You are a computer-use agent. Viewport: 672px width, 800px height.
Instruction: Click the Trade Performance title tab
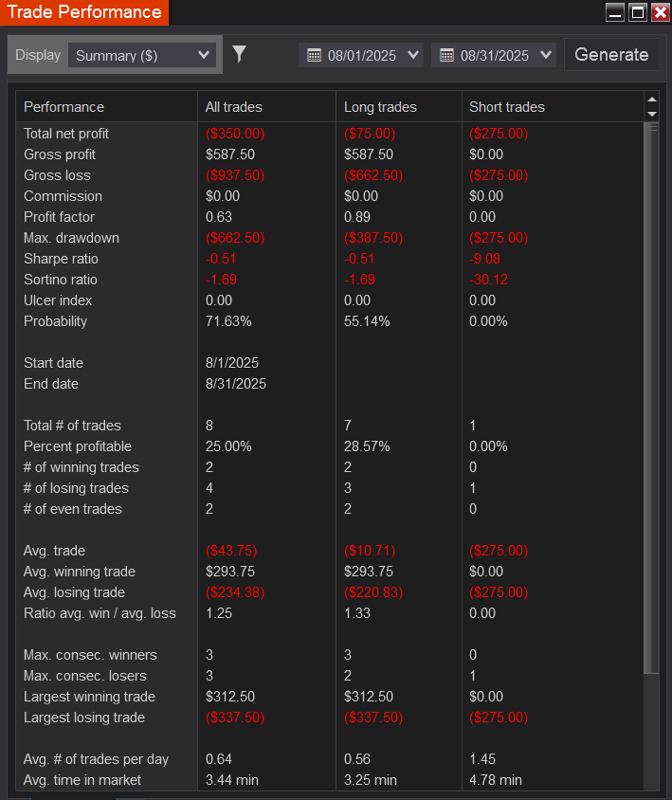(x=84, y=12)
